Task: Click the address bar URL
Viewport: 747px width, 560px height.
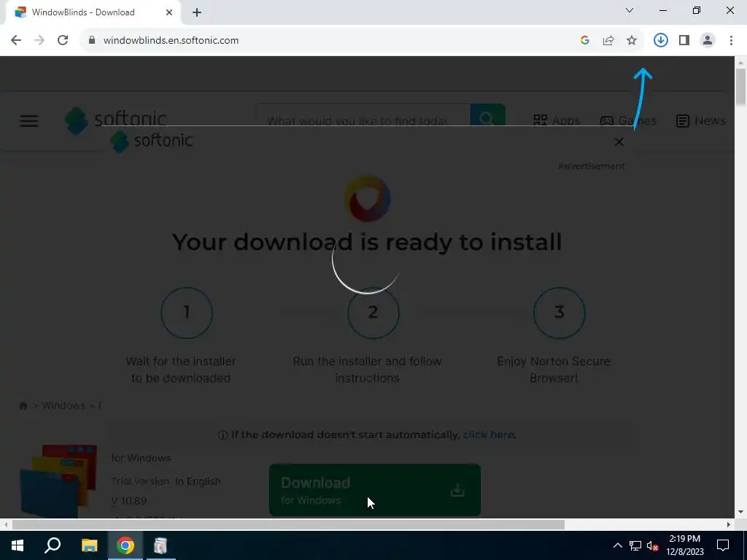Action: click(x=171, y=41)
